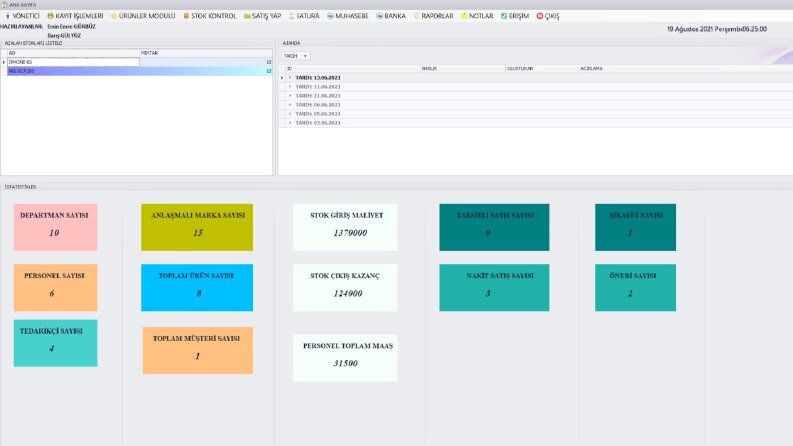Click the SATIŞ YAP green icon

pos(247,16)
